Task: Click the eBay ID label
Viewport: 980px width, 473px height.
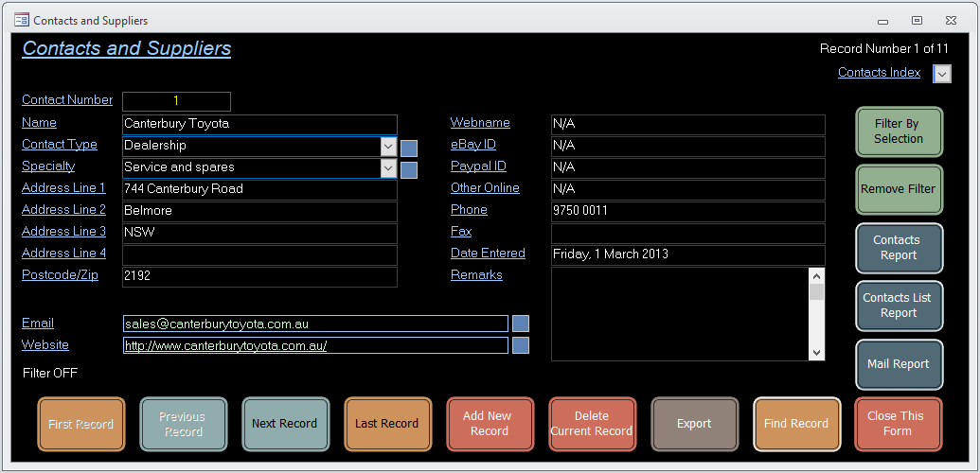Action: 473,145
